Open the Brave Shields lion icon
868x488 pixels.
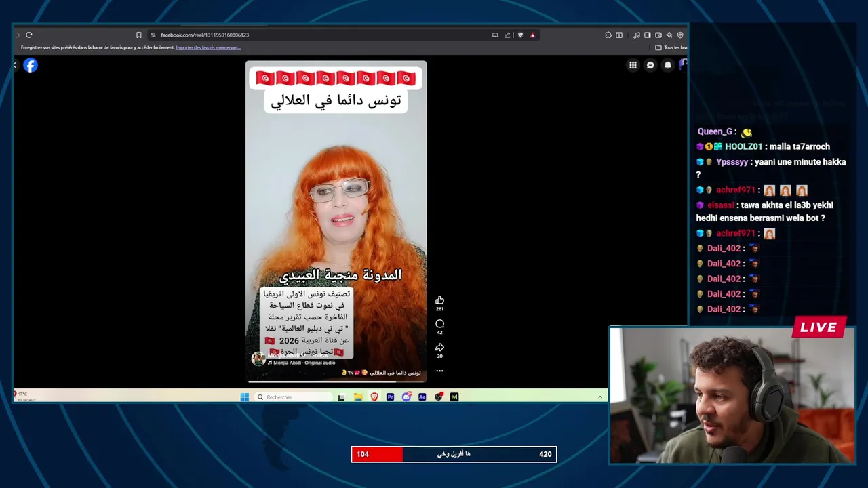coord(520,35)
